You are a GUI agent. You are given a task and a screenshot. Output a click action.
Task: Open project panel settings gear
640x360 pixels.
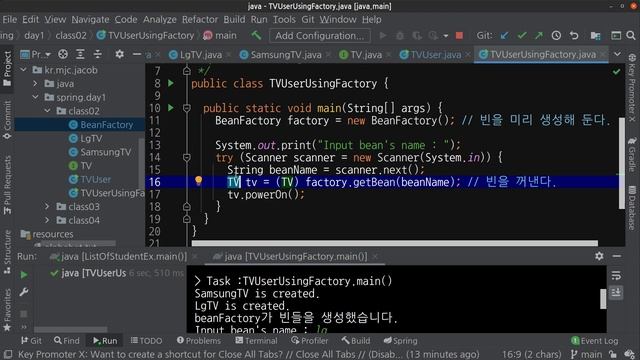119,54
